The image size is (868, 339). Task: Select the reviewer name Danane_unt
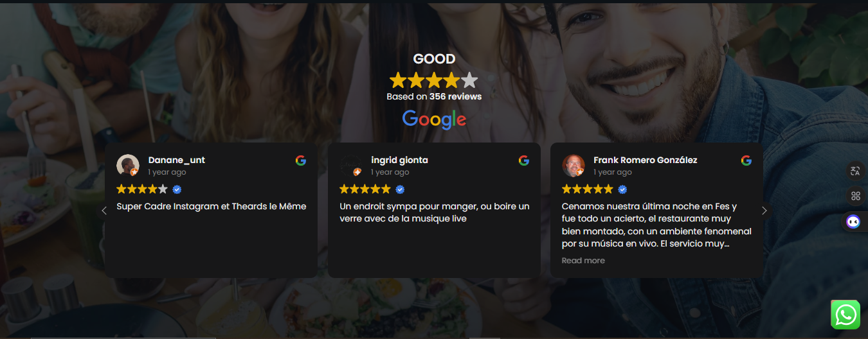pos(177,160)
